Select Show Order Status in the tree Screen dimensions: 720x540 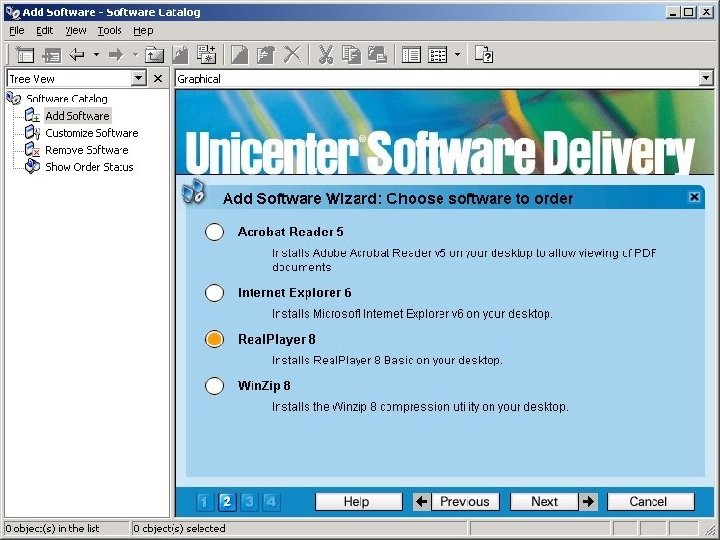[x=89, y=167]
